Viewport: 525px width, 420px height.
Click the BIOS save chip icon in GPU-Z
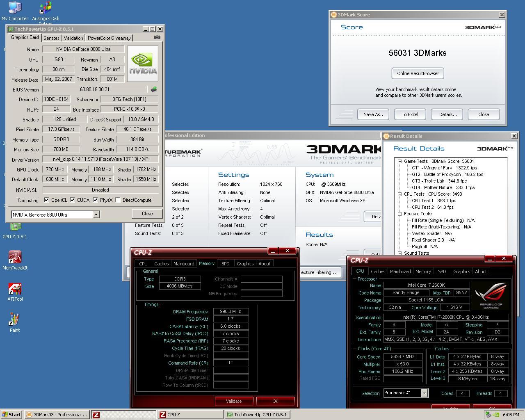coord(154,89)
